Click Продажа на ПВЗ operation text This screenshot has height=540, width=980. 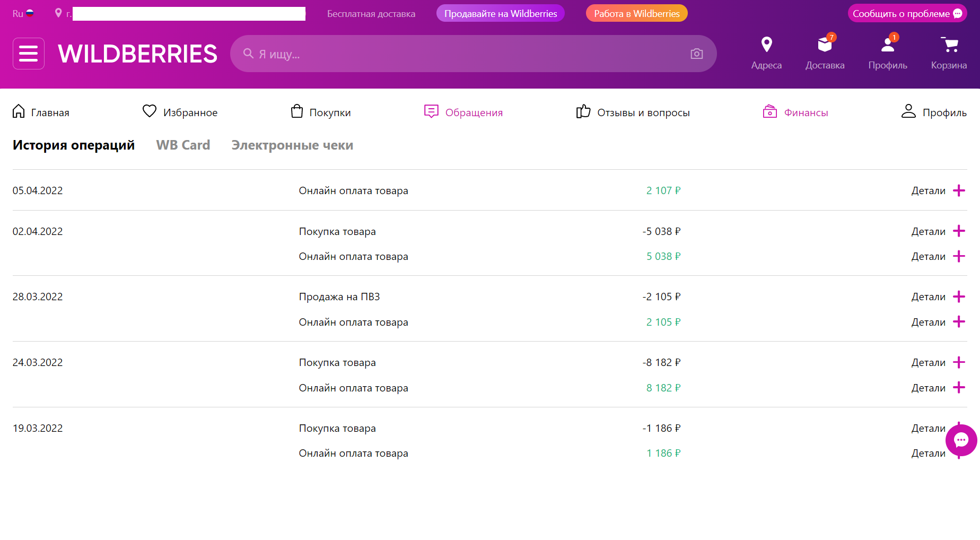click(339, 297)
